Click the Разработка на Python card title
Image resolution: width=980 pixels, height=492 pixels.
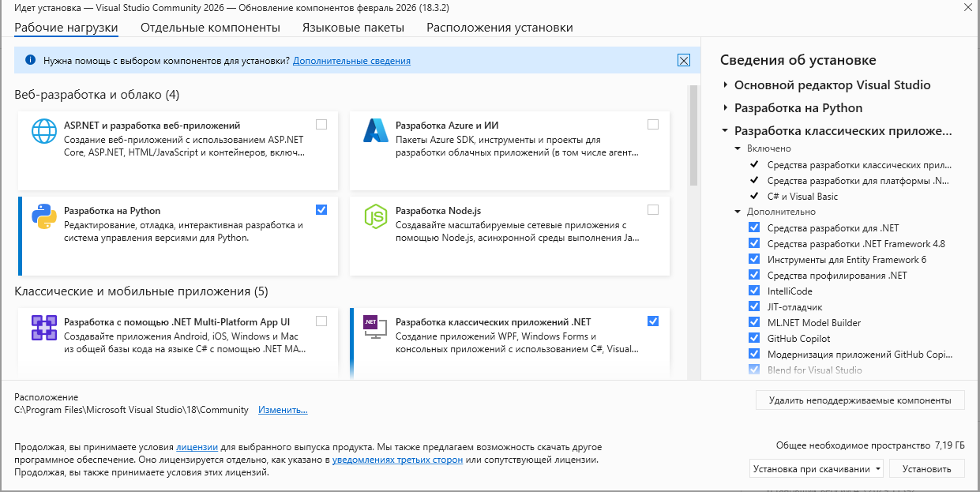pos(112,211)
